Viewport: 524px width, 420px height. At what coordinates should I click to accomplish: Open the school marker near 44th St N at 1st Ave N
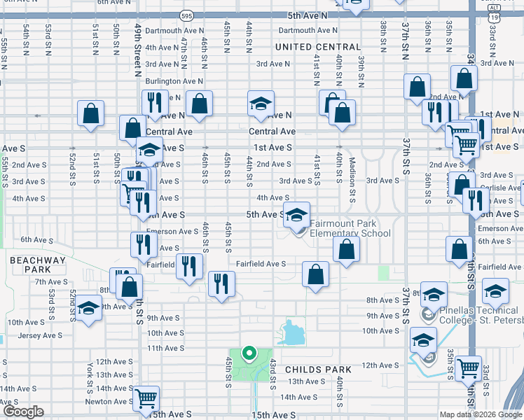point(261,104)
